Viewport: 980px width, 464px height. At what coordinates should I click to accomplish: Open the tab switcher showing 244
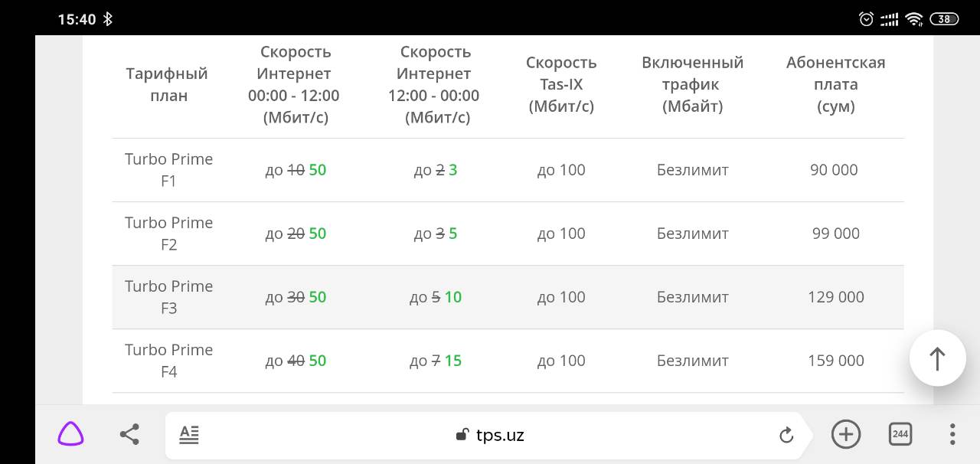click(x=900, y=434)
